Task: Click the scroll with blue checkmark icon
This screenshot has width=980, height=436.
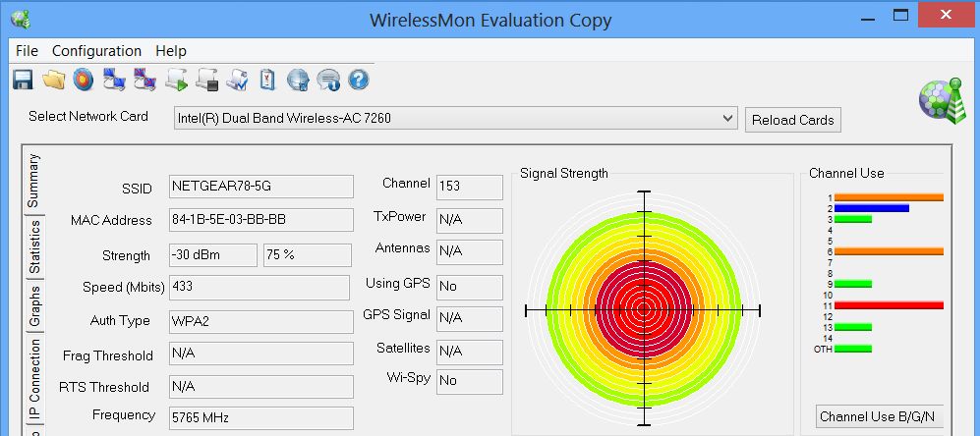Action: pos(237,80)
